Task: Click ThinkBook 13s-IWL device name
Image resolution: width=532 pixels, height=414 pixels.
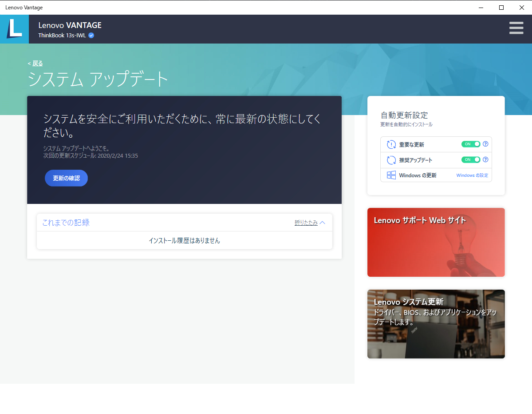Action: pos(62,36)
